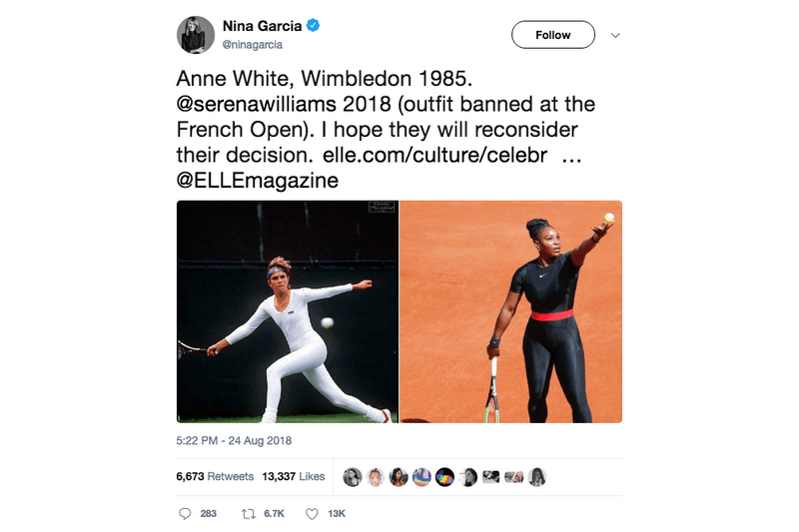View the 13,337 Likes list

click(x=293, y=476)
